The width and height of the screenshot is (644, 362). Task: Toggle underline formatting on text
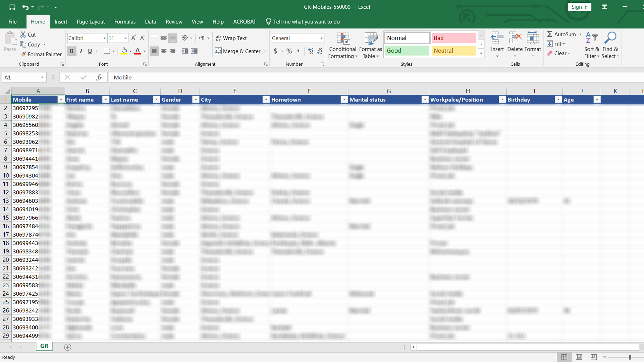[90, 51]
